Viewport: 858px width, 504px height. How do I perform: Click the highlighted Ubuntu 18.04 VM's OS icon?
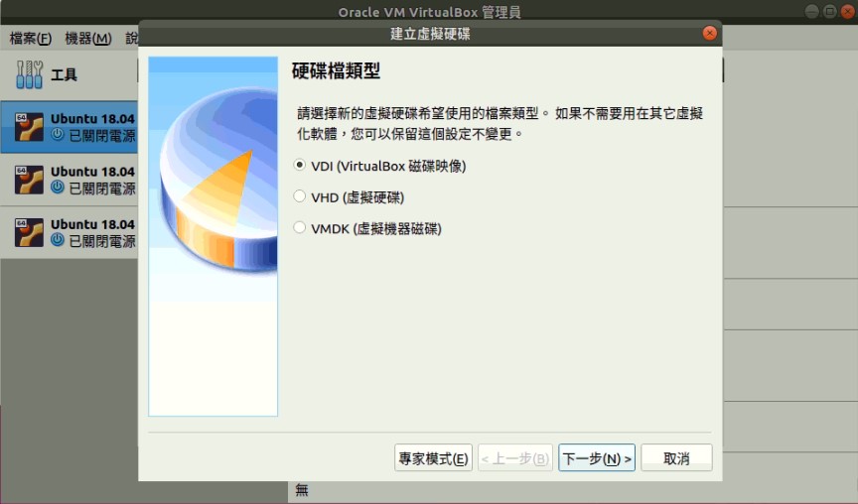[x=29, y=126]
